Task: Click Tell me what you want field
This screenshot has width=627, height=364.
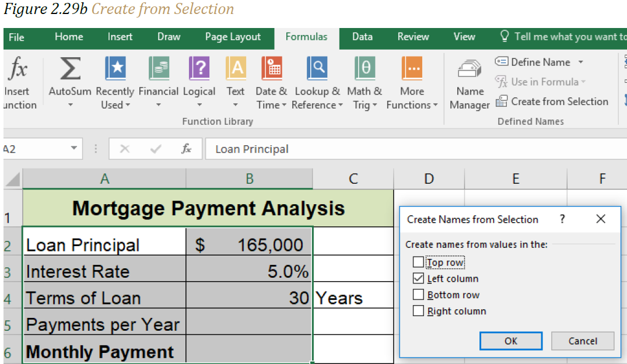Action: click(x=570, y=37)
